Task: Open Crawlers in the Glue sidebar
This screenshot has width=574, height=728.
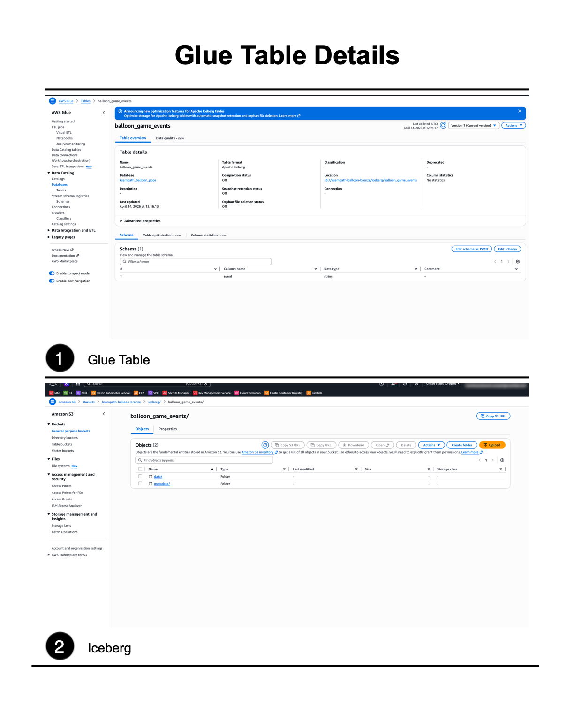Action: pos(58,213)
